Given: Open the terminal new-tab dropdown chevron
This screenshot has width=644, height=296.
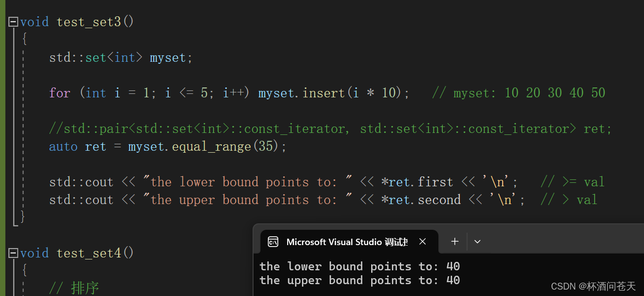Looking at the screenshot, I should point(476,241).
